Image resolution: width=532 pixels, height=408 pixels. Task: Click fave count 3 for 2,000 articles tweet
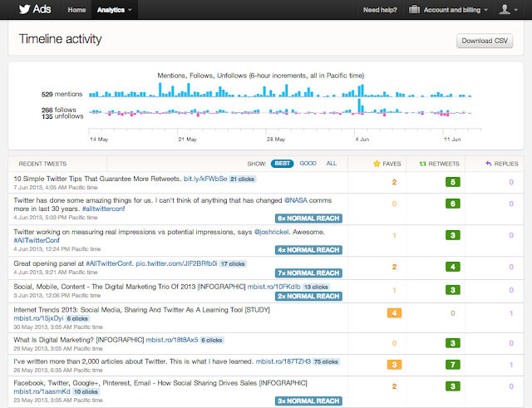394,365
